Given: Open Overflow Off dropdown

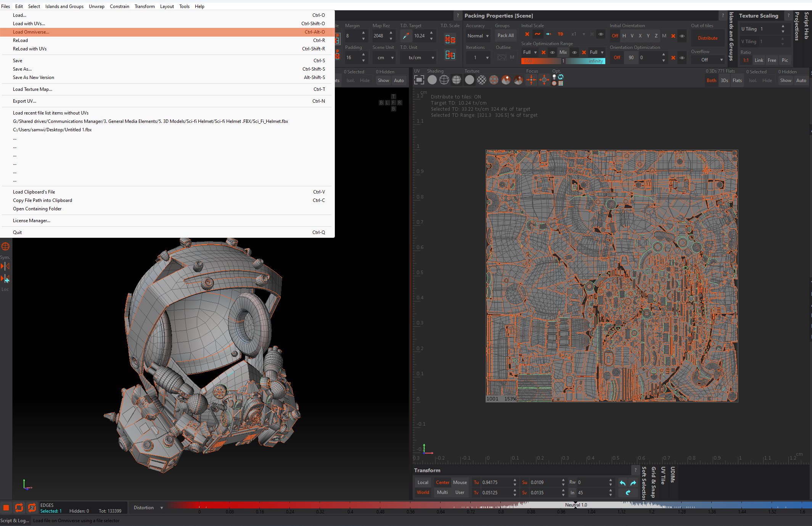Looking at the screenshot, I should tap(708, 60).
